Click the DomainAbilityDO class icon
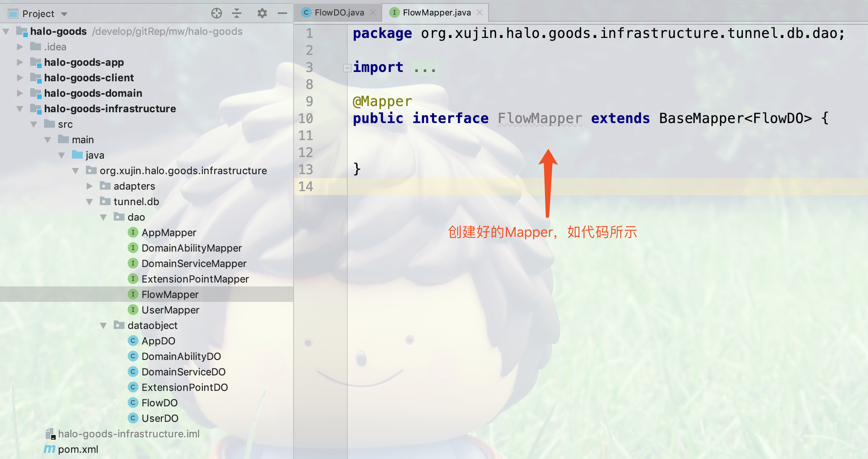Image resolution: width=868 pixels, height=459 pixels. click(133, 356)
